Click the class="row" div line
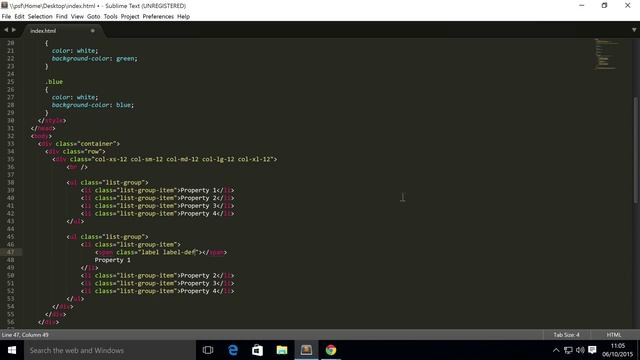 pyautogui.click(x=75, y=151)
